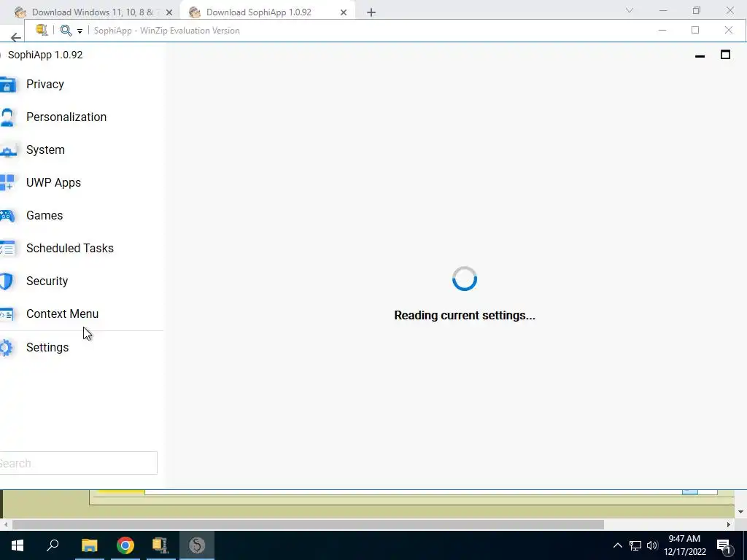The height and width of the screenshot is (560, 747).
Task: Select the UWP Apps menu label
Action: pyautogui.click(x=53, y=183)
